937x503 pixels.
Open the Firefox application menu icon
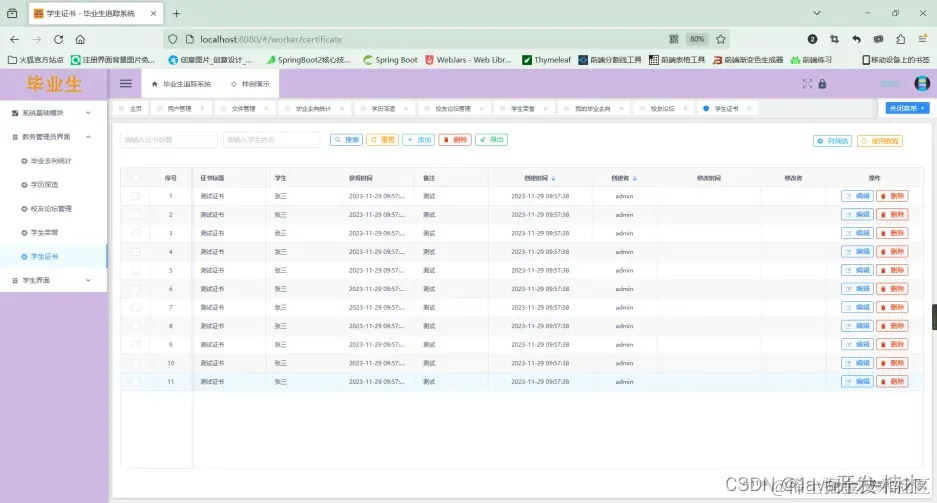point(922,39)
